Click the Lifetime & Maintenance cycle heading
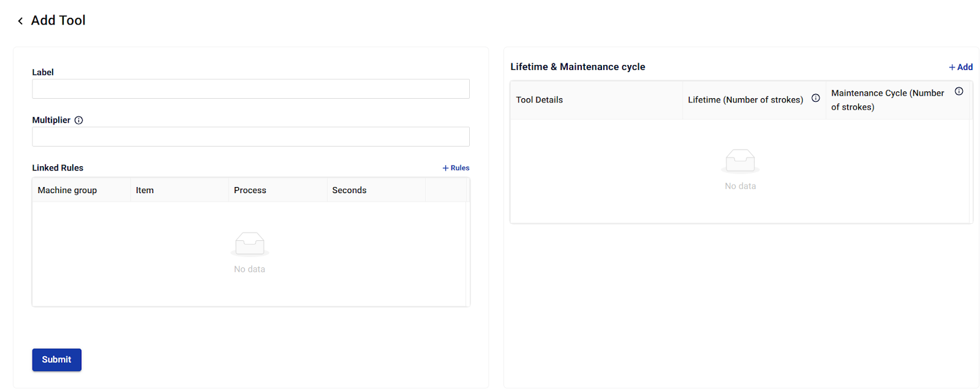The width and height of the screenshot is (980, 390). point(578,67)
